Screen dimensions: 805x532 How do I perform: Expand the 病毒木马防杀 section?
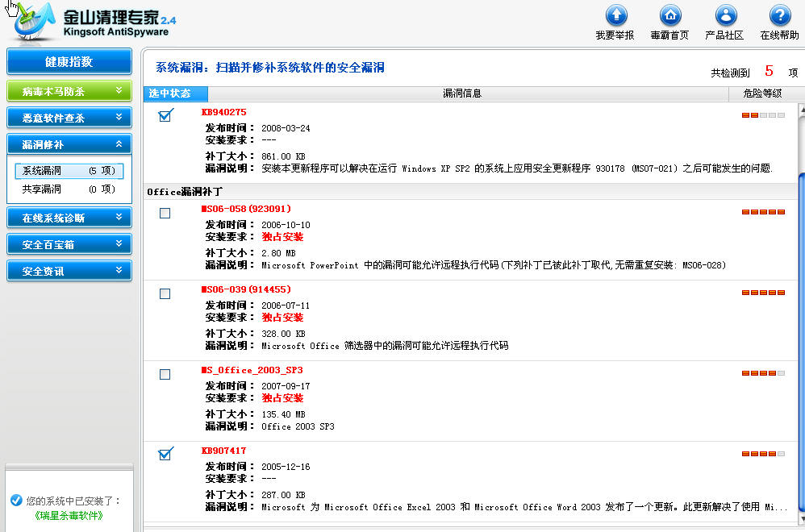[x=69, y=91]
